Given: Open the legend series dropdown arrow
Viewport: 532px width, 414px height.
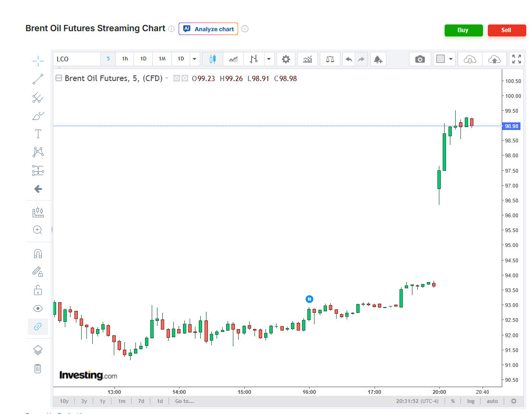Looking at the screenshot, I should [x=166, y=78].
